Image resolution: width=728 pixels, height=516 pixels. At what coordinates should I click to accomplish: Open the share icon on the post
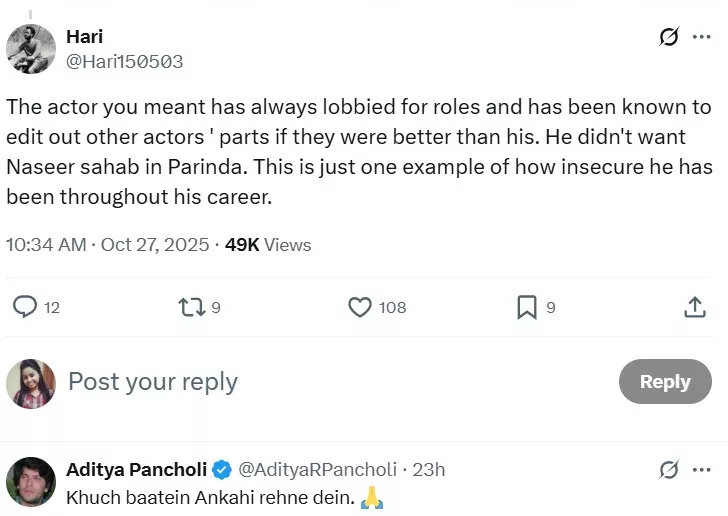[x=694, y=307]
